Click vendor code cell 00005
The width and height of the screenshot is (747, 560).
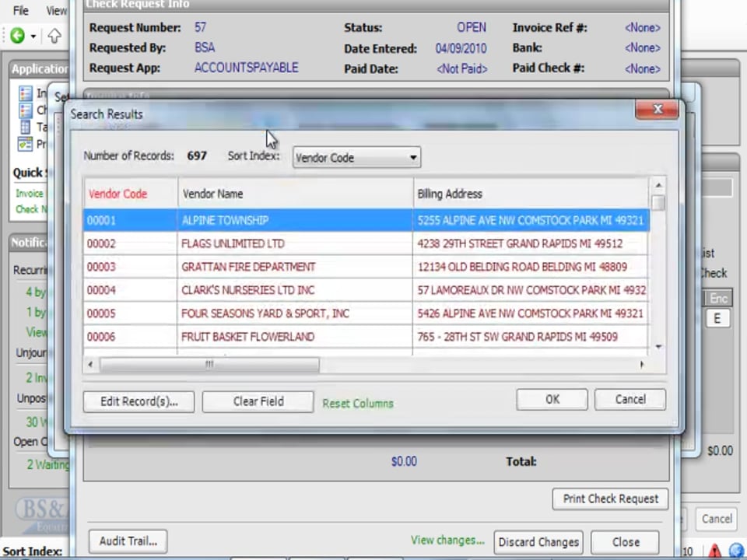130,313
